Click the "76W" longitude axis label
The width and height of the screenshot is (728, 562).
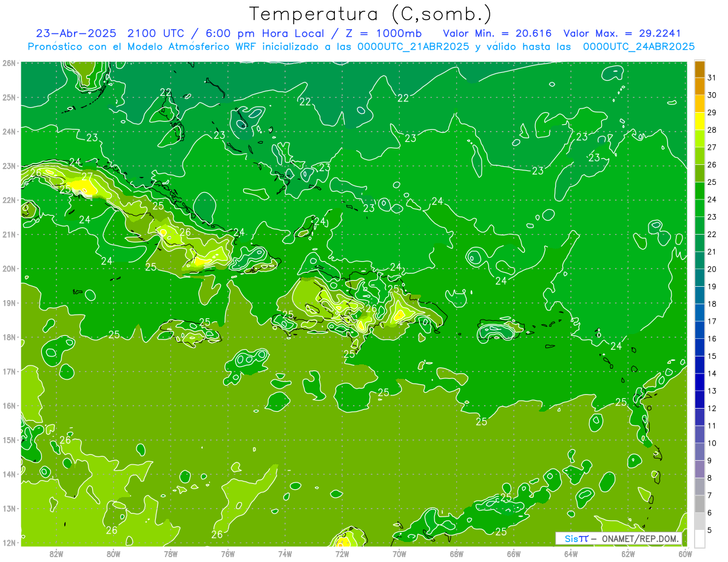227,554
